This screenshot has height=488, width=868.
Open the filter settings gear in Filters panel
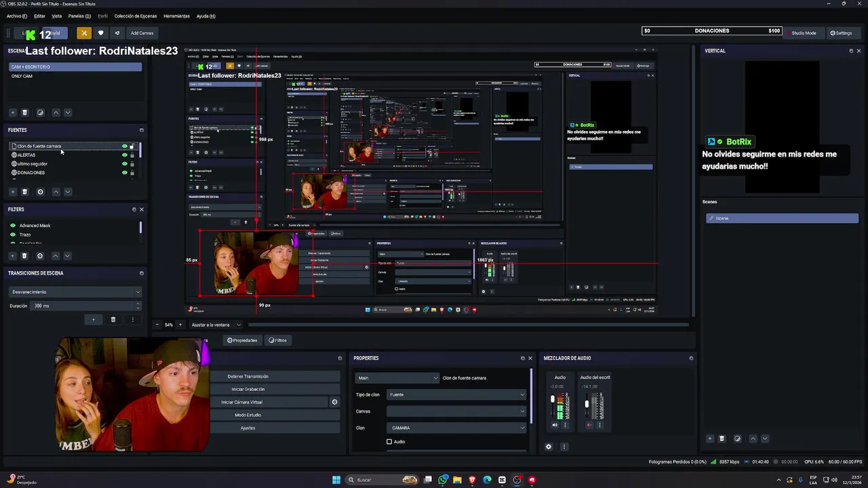pos(40,256)
